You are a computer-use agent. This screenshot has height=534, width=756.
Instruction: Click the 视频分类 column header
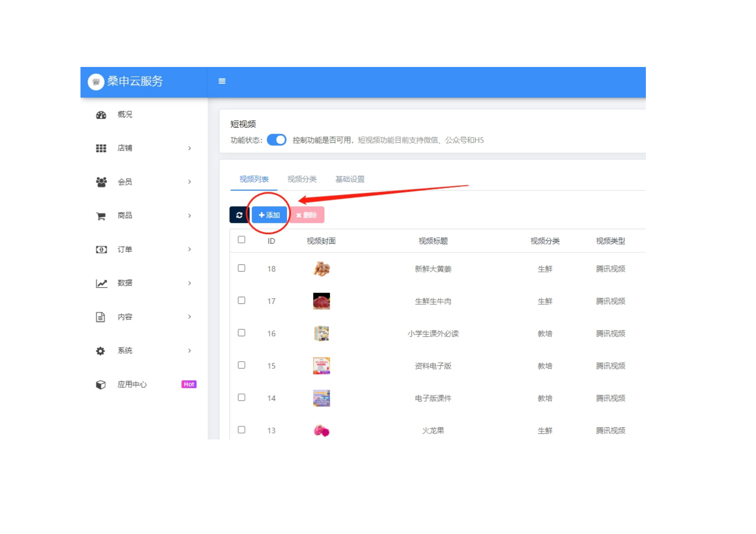[x=545, y=241]
